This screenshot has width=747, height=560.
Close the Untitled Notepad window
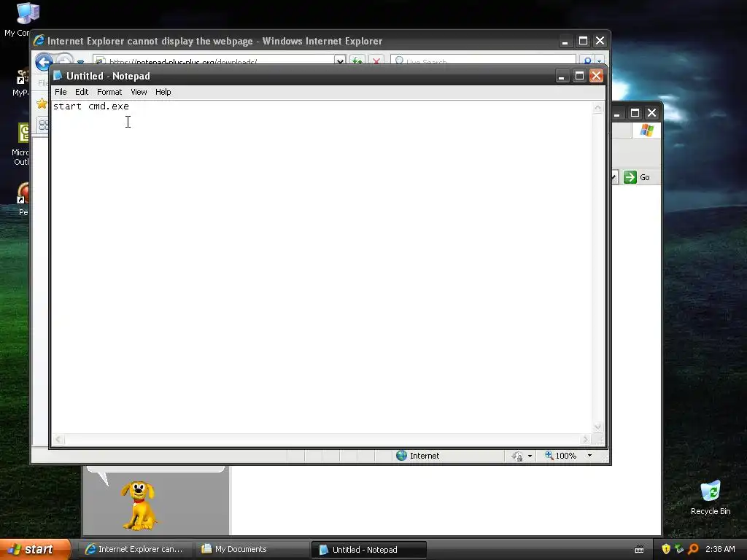pyautogui.click(x=597, y=76)
